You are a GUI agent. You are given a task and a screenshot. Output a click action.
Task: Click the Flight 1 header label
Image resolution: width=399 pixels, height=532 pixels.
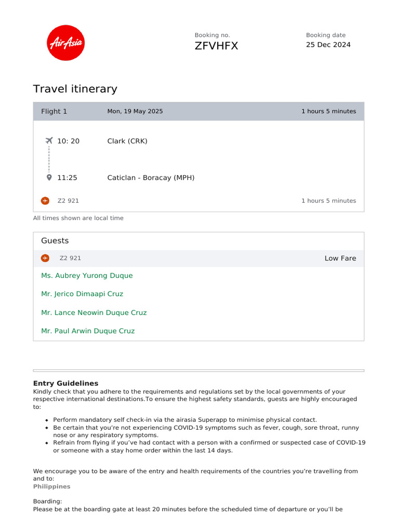point(54,111)
